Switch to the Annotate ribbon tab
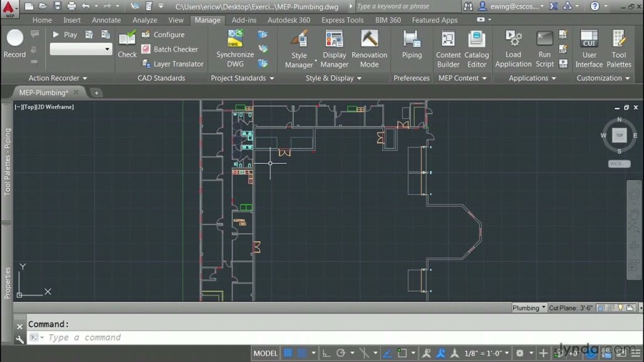This screenshot has width=644, height=362. click(x=106, y=19)
